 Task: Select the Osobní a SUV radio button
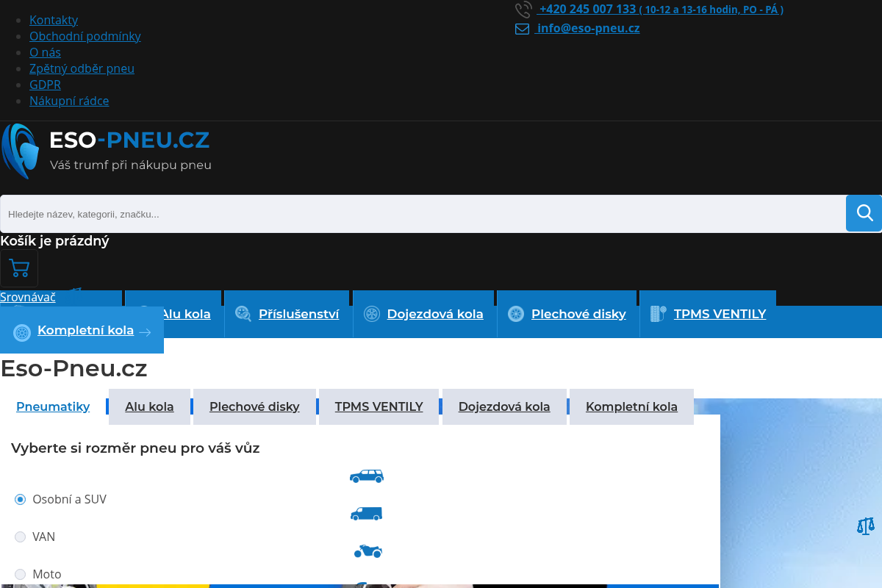[21, 499]
